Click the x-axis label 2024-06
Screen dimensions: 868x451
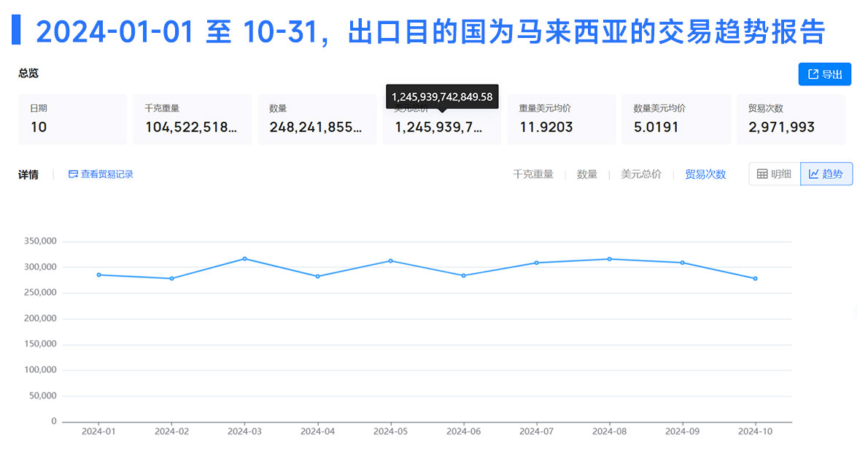pyautogui.click(x=464, y=431)
